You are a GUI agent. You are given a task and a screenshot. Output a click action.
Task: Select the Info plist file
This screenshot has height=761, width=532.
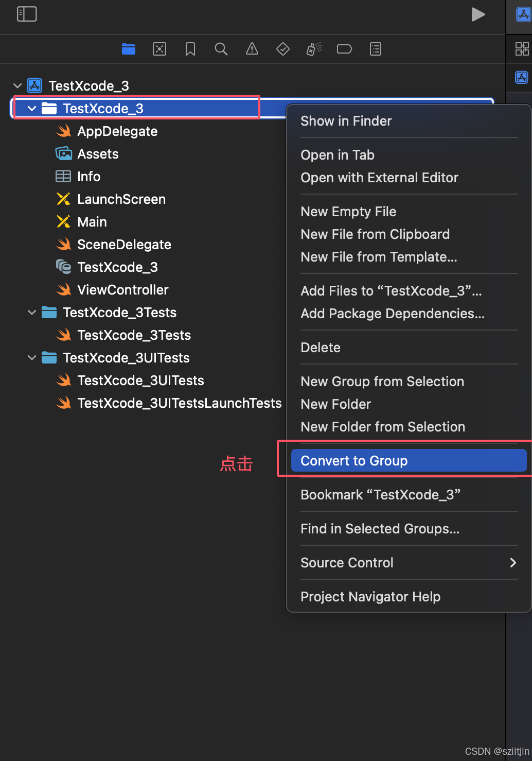point(88,176)
